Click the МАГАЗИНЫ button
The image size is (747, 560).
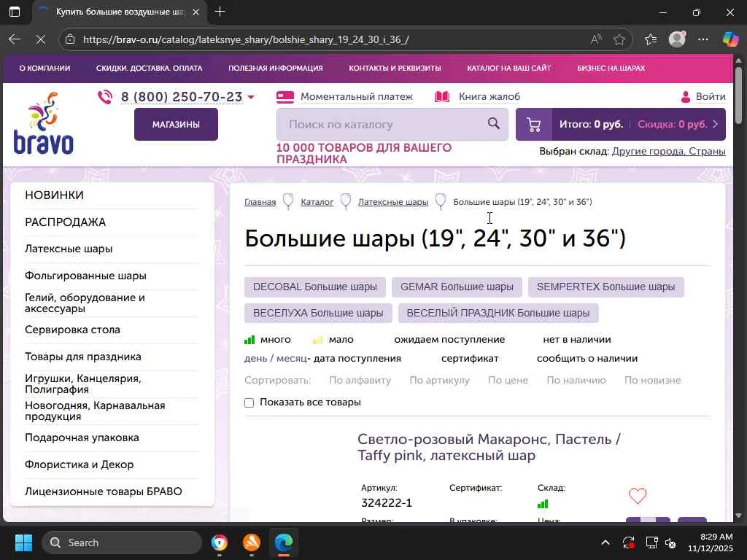(176, 124)
